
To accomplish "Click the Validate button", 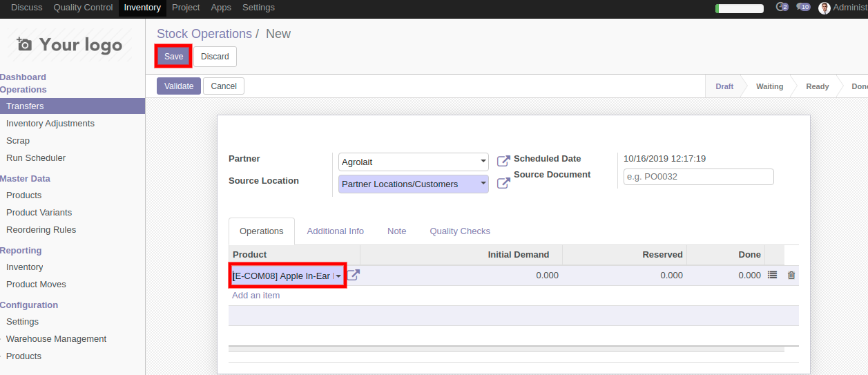I will [x=179, y=86].
